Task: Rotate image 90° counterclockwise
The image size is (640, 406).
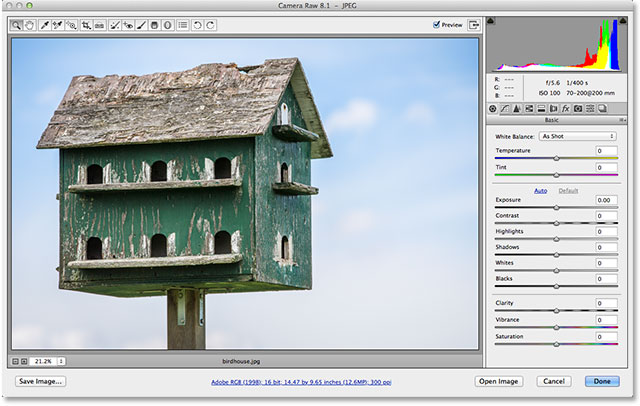Action: coord(197,25)
